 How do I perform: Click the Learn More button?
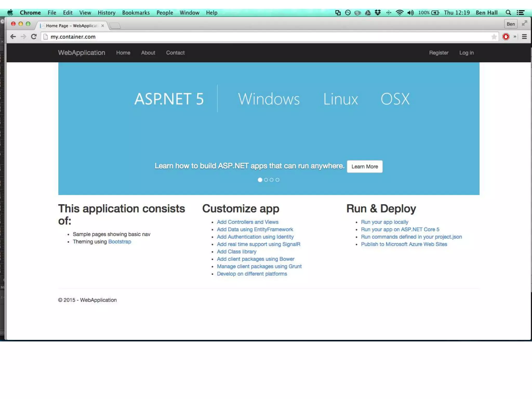tap(364, 167)
